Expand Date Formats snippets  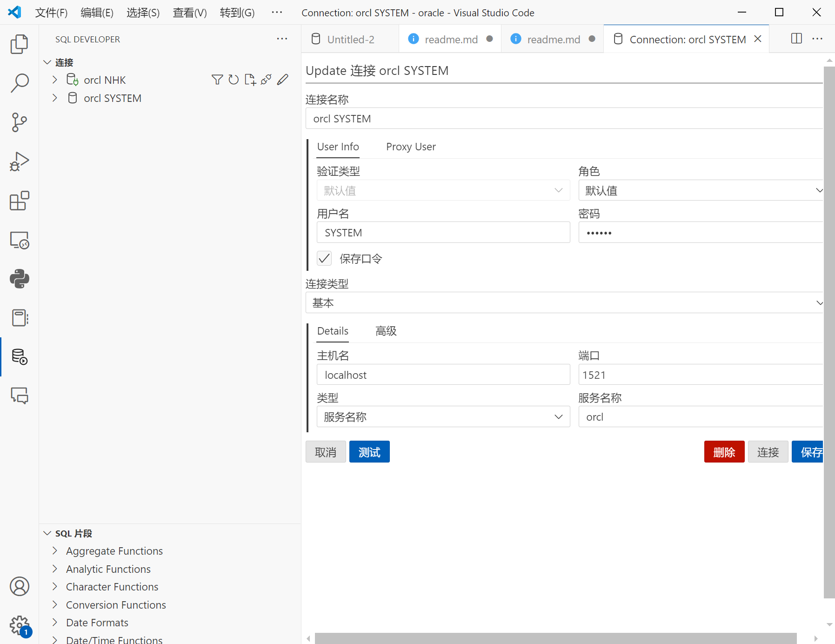(x=55, y=623)
